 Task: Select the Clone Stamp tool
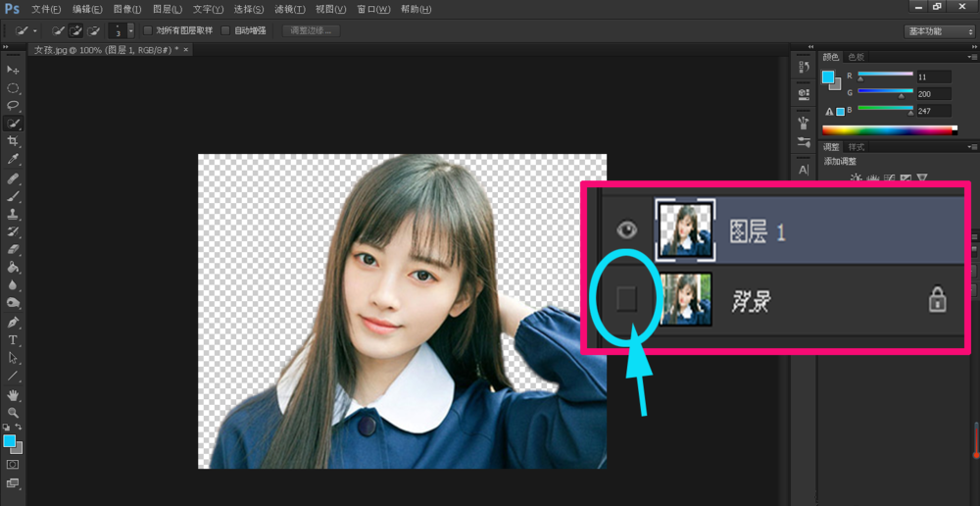point(13,214)
